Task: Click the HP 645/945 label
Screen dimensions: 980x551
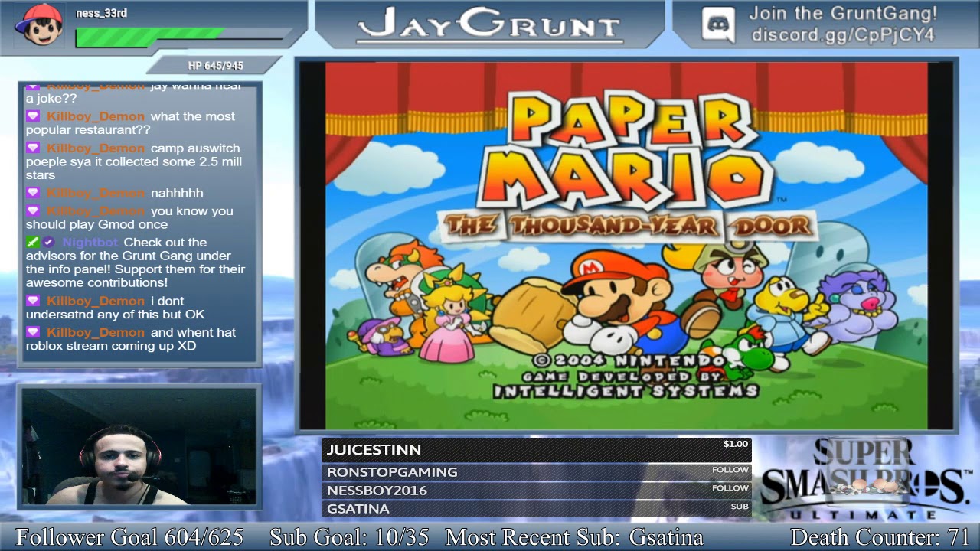Action: pyautogui.click(x=215, y=66)
